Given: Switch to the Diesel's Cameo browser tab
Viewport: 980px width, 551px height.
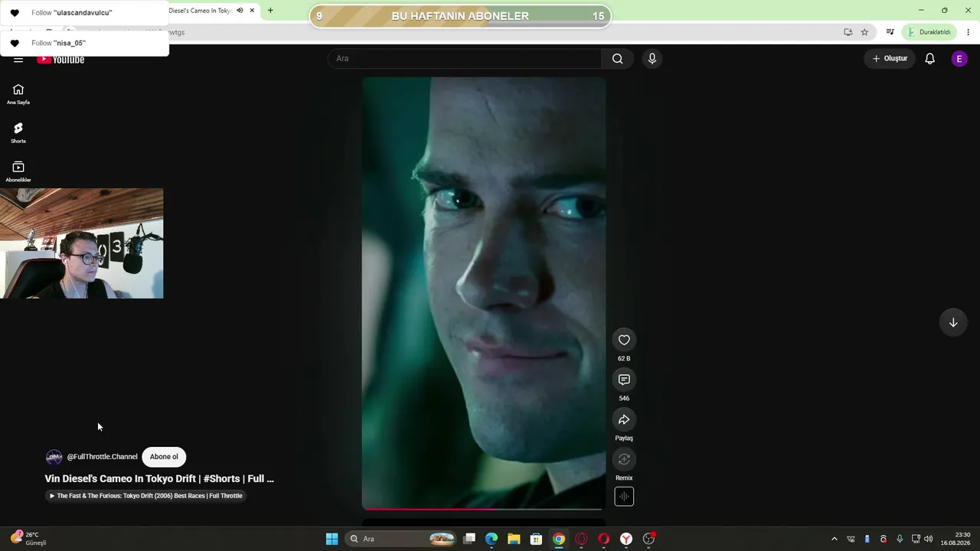Looking at the screenshot, I should tap(201, 11).
